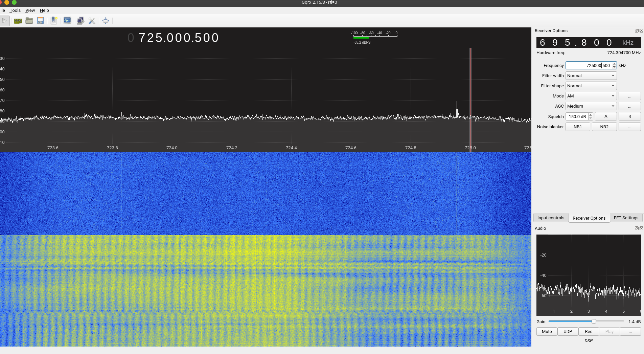Open the I/O device configuration icon

pos(18,21)
